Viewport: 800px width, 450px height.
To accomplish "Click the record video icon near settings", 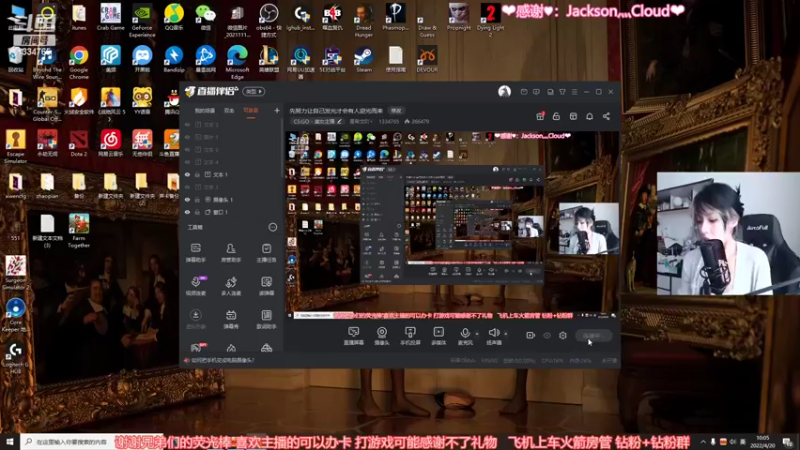I will pyautogui.click(x=531, y=335).
